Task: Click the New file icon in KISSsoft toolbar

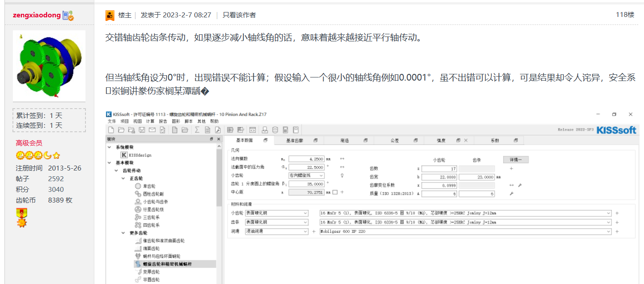Action: [111, 130]
